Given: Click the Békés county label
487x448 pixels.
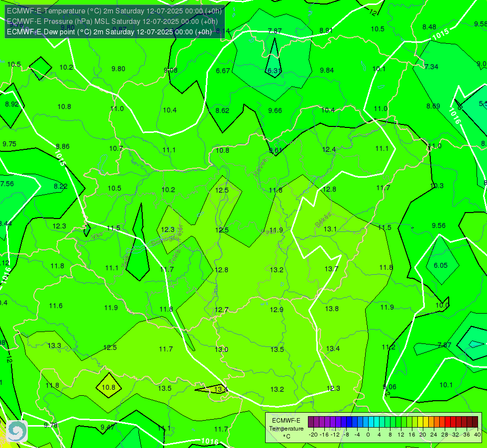Looking at the screenshot, I should 323,220.
